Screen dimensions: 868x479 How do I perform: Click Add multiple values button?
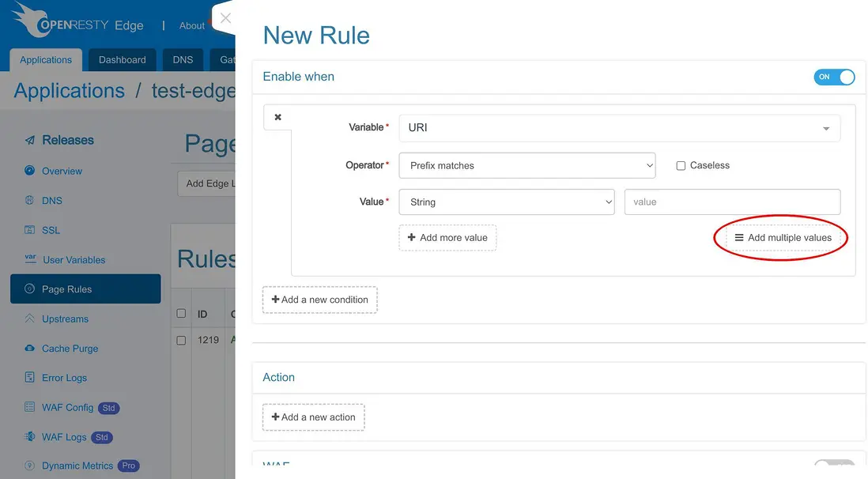click(x=783, y=238)
